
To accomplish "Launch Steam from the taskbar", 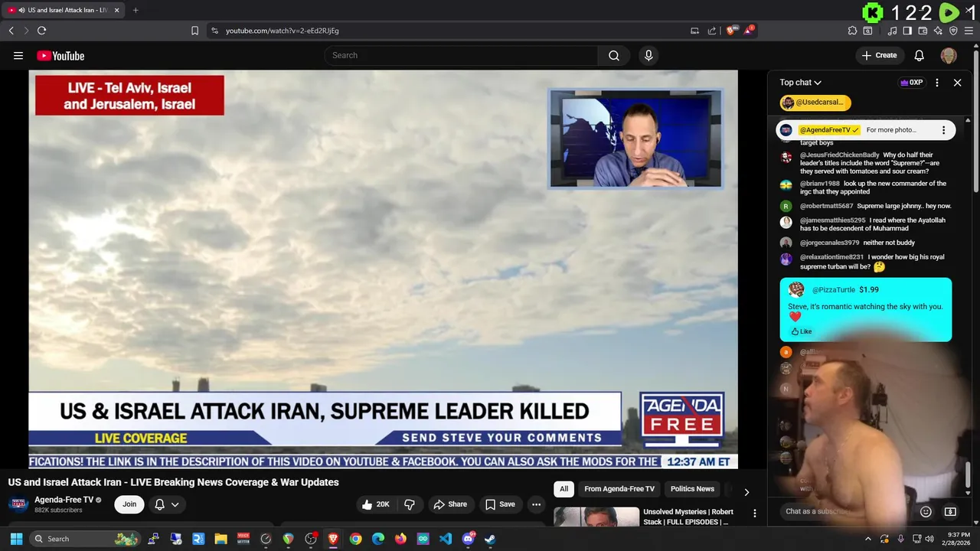I will coord(490,539).
